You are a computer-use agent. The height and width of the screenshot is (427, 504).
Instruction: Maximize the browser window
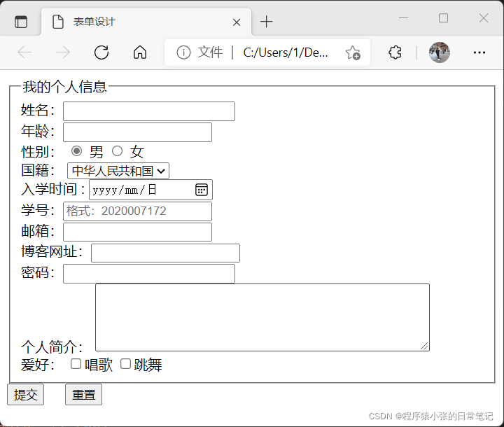(443, 18)
